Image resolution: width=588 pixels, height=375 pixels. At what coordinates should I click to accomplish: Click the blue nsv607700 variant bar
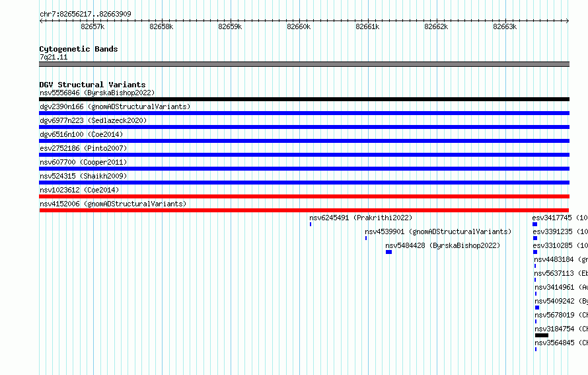click(x=304, y=169)
